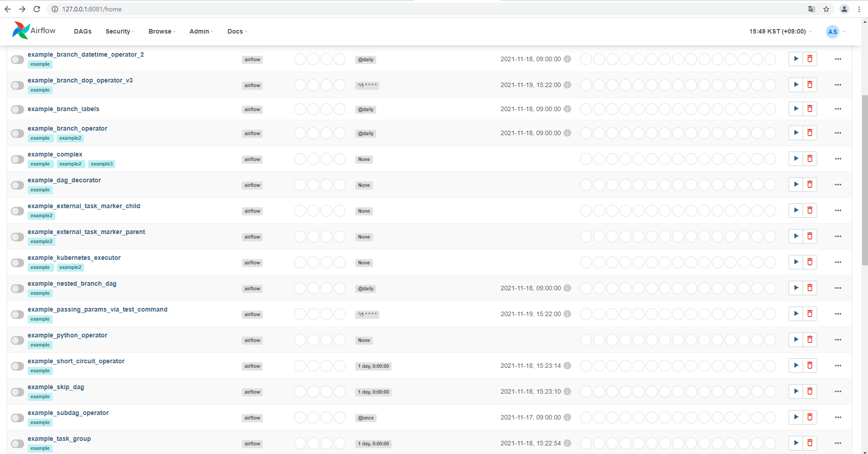Open the AS user account dropdown
This screenshot has height=454, width=868.
click(x=836, y=31)
